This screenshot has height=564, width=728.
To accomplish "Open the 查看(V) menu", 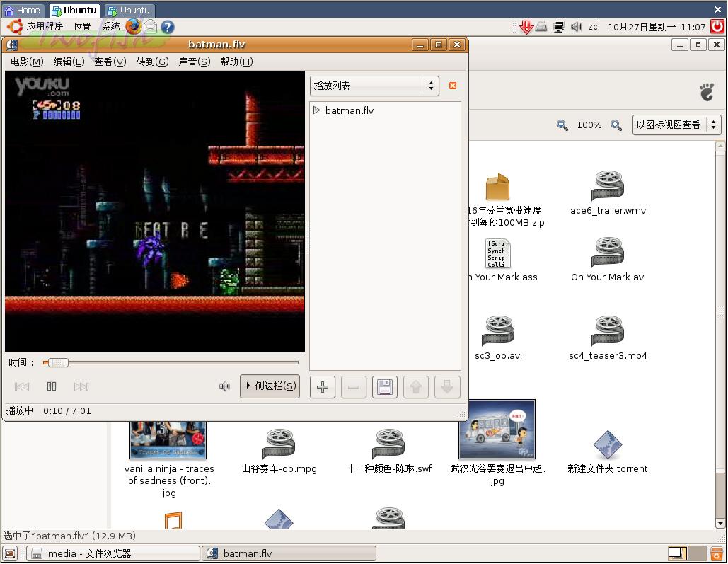I will (x=110, y=62).
